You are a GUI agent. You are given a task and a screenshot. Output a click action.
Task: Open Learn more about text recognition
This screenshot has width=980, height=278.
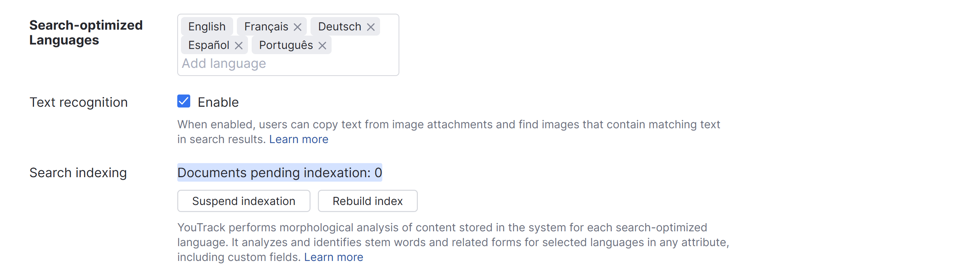(x=299, y=139)
